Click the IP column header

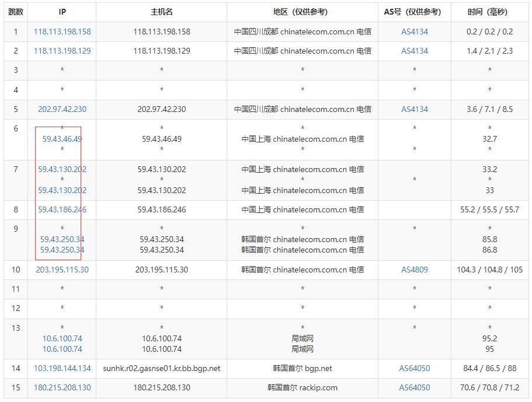click(62, 12)
